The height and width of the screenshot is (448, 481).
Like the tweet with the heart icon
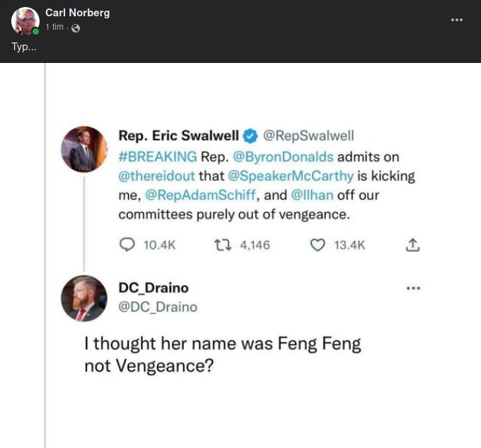(x=318, y=245)
